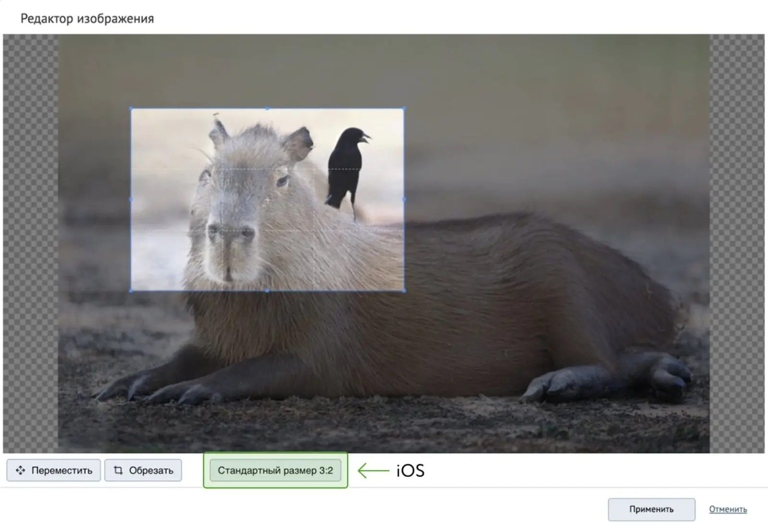Click the left-middle crop edge handle
Screen dimensions: 768x532
[131, 199]
